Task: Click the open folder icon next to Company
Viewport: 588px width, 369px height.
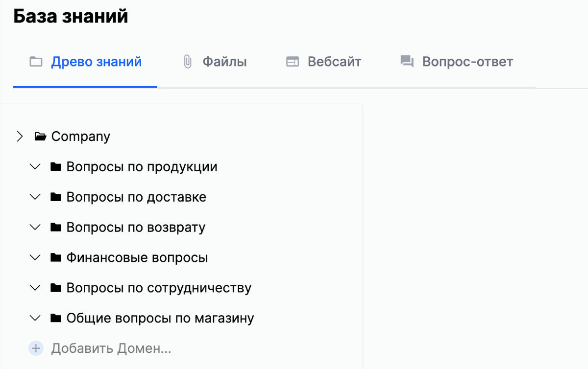Action: tap(40, 137)
